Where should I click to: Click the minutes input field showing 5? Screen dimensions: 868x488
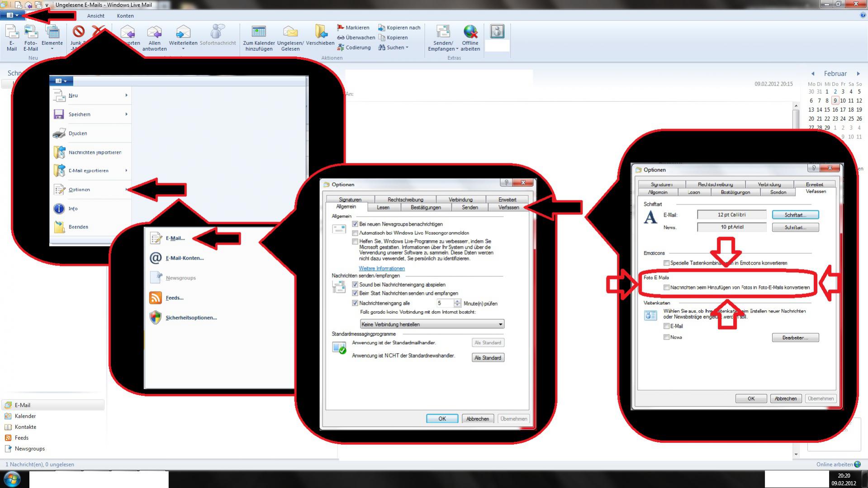pos(445,303)
